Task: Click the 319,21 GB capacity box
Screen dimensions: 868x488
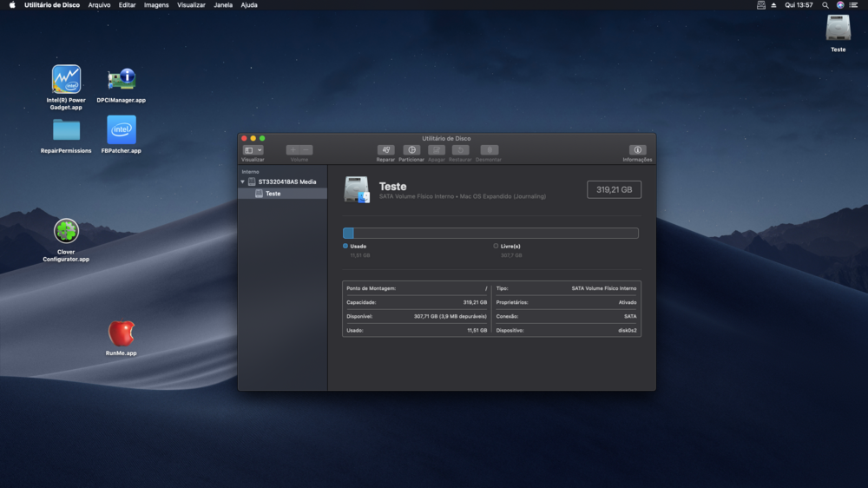Action: (x=614, y=189)
